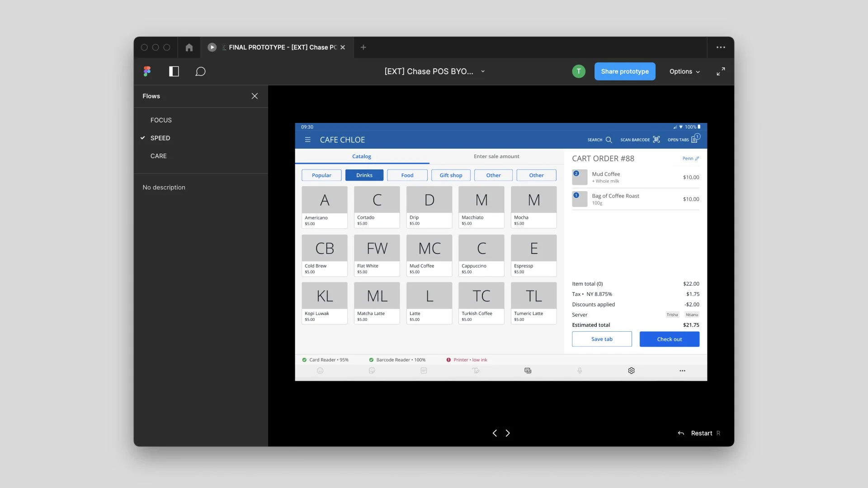
Task: Select the checked SPEED flow
Action: 160,138
